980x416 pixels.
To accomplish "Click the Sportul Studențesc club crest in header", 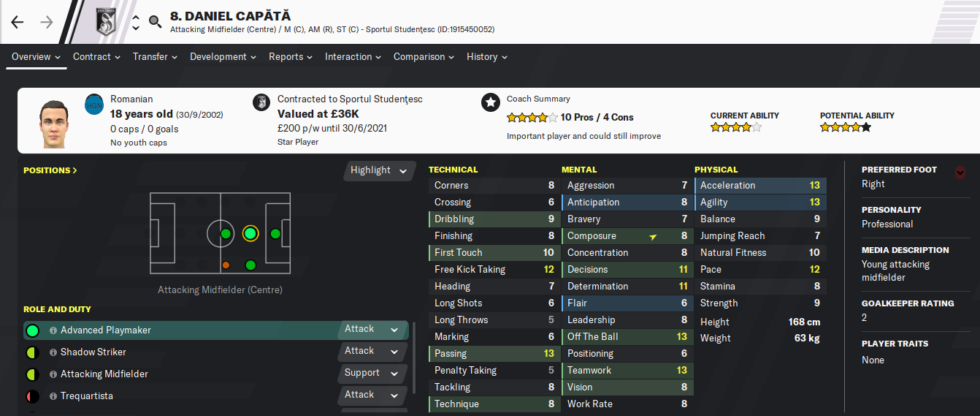I will [x=107, y=22].
